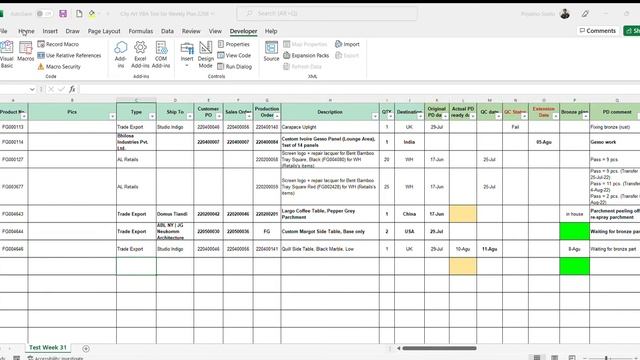Open the Pics column filter dropdown

click(x=112, y=116)
